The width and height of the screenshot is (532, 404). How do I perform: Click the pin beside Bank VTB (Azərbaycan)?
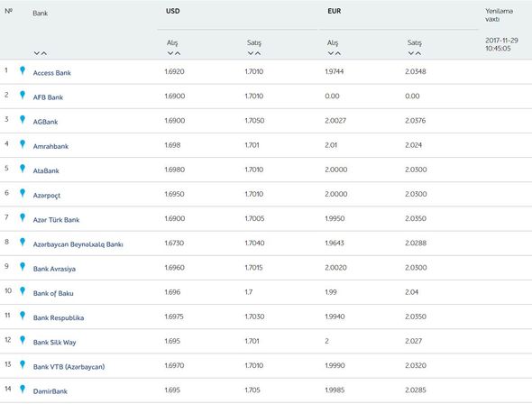point(23,364)
